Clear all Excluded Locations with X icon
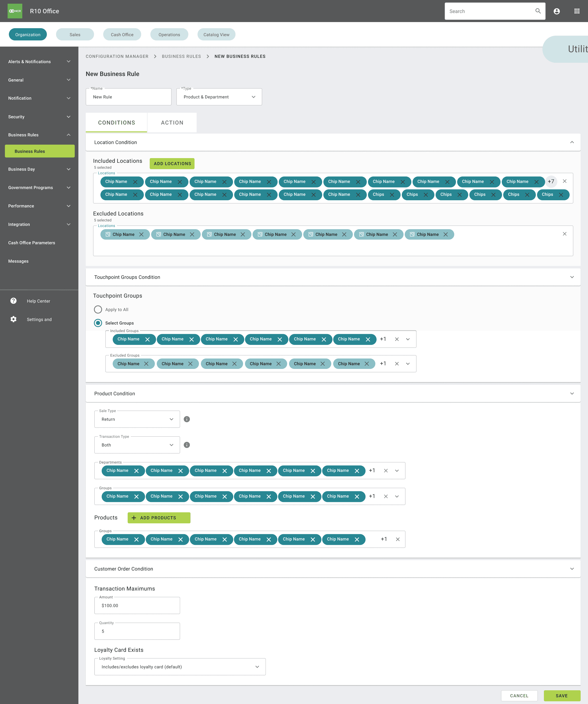This screenshot has width=588, height=704. (564, 234)
